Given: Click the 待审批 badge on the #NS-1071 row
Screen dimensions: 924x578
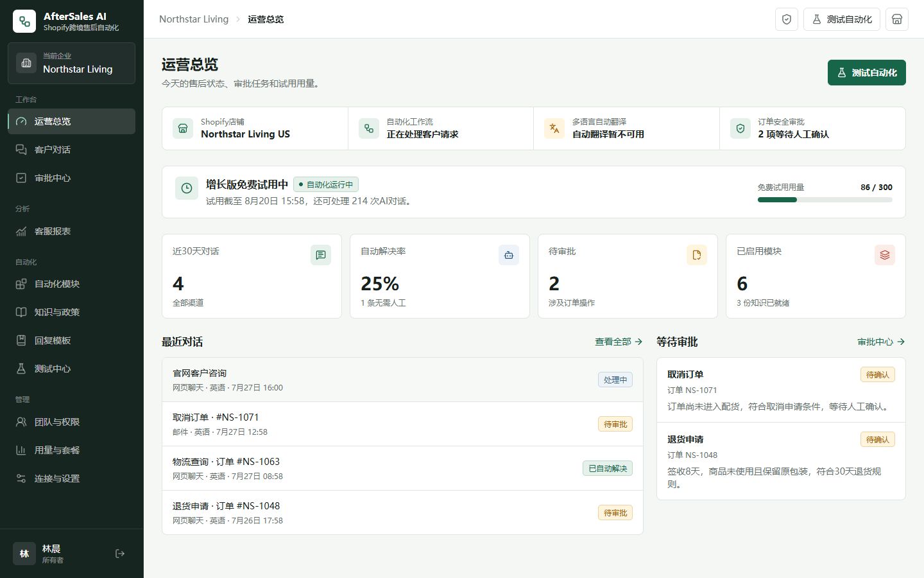Looking at the screenshot, I should tap(615, 424).
